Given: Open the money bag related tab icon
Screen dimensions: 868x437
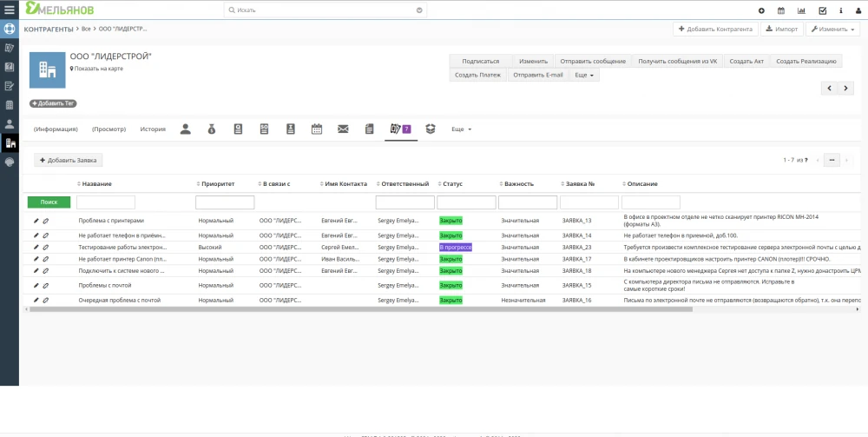Looking at the screenshot, I should click(212, 129).
